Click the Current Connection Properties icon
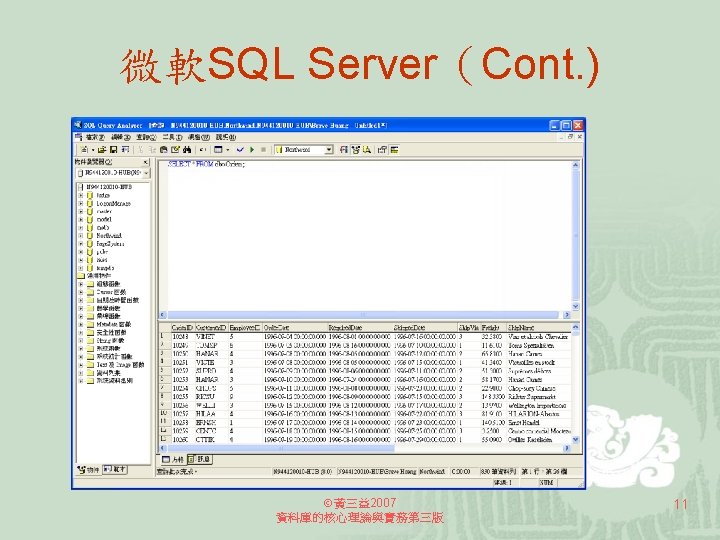The image size is (720, 540). [382, 150]
